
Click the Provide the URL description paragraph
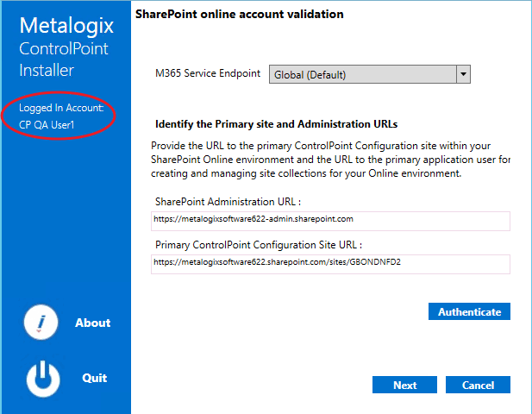[x=331, y=160]
